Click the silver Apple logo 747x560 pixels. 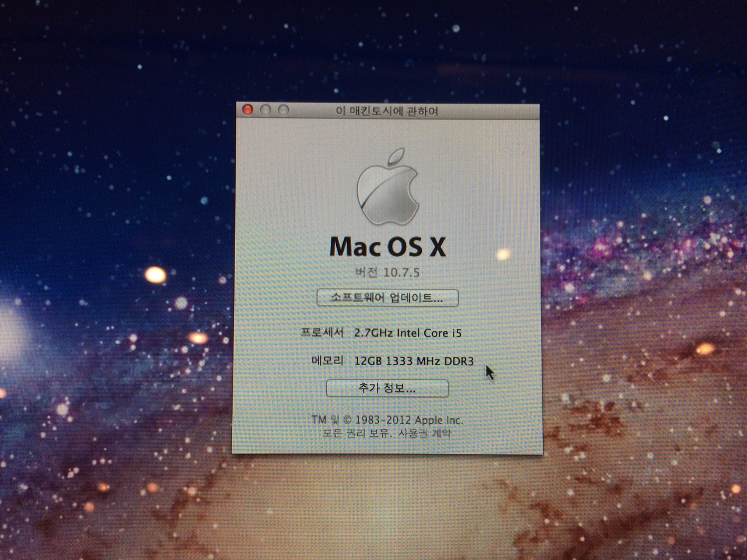(388, 188)
